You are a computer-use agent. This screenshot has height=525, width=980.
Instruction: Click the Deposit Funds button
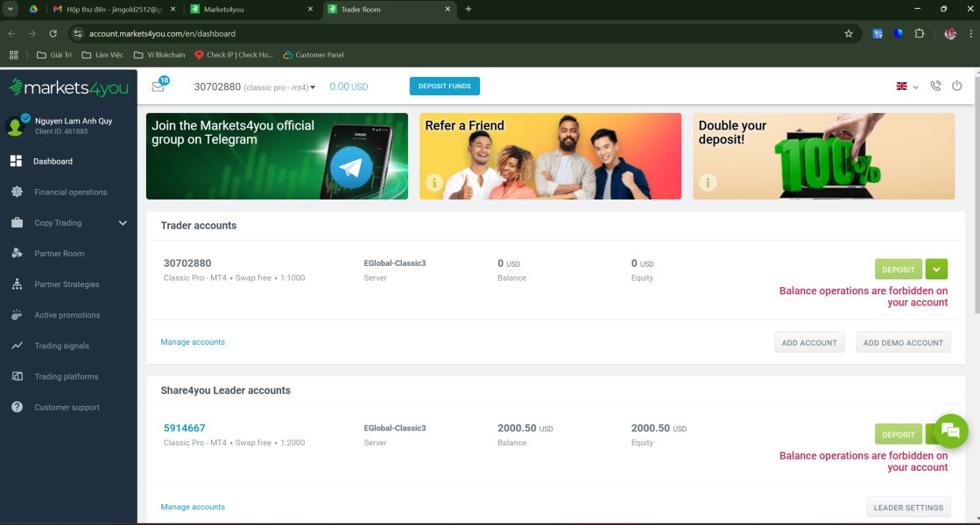[x=444, y=86]
